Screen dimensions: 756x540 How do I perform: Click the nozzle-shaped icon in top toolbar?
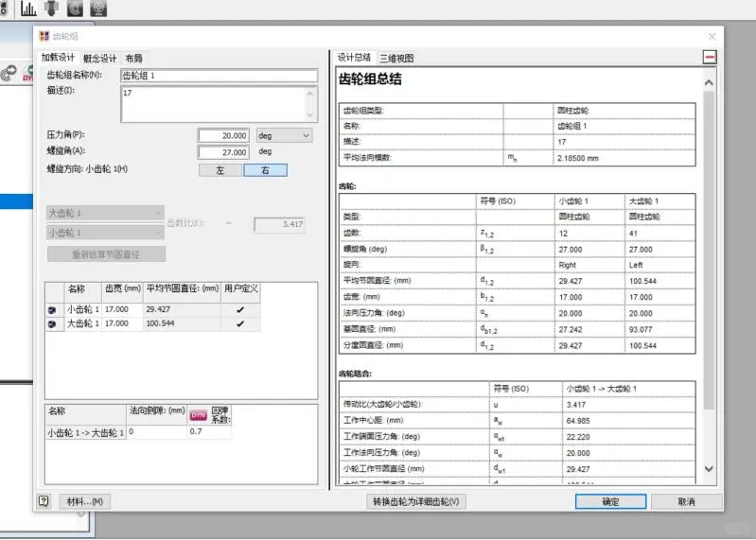[51, 9]
